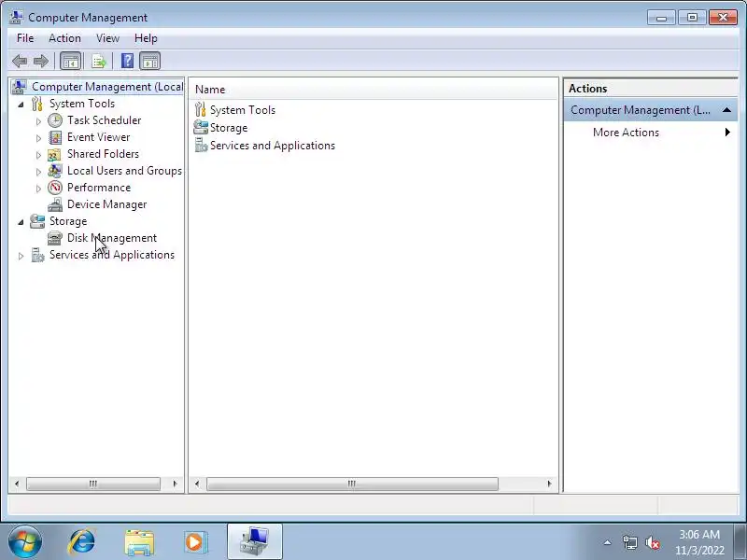747x560 pixels.
Task: Click the Event Viewer icon in tree
Action: tap(55, 137)
